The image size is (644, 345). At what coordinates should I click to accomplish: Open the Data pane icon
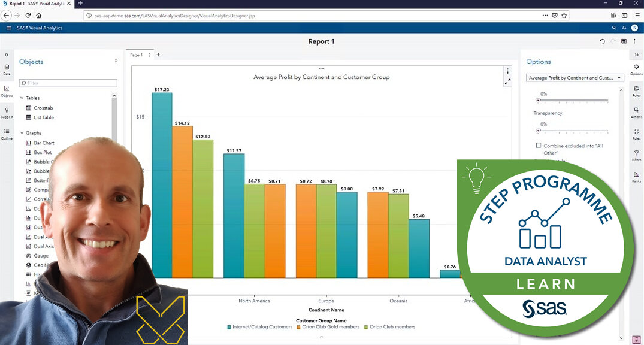pyautogui.click(x=7, y=67)
